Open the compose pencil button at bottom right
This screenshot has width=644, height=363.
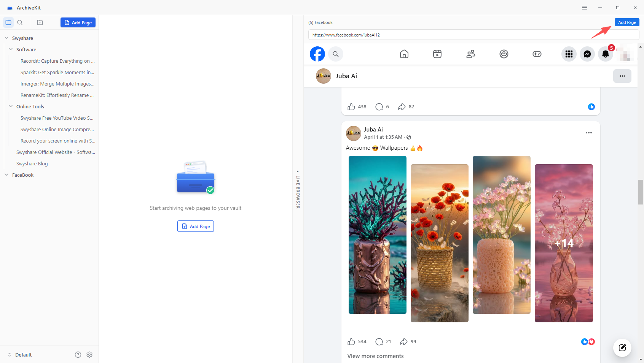click(622, 347)
